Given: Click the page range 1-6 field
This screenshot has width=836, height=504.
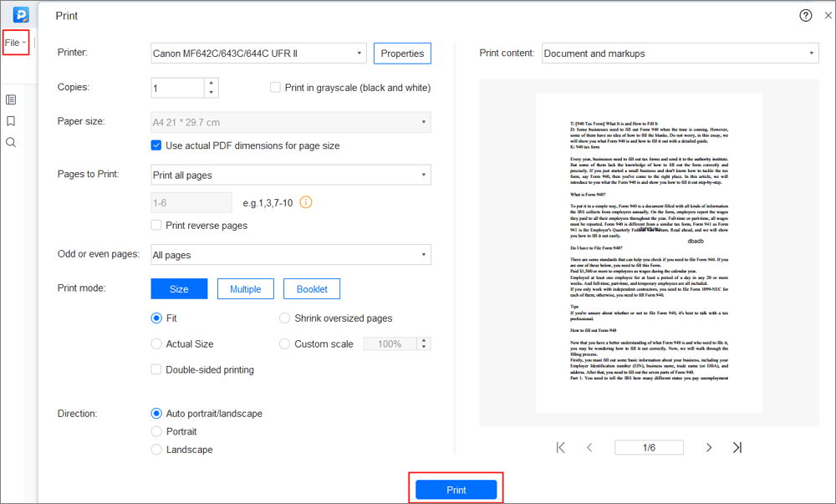Looking at the screenshot, I should (191, 202).
